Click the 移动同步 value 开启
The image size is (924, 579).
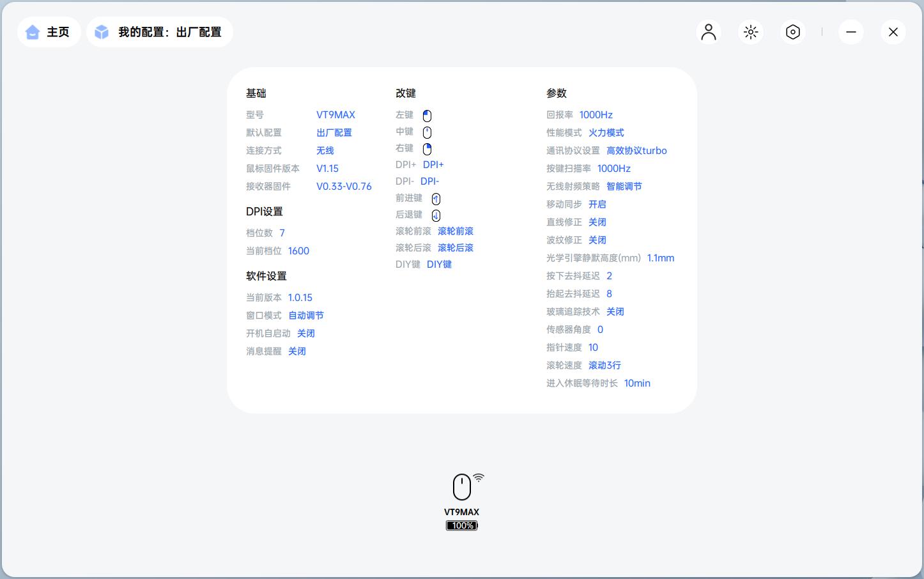coord(597,205)
